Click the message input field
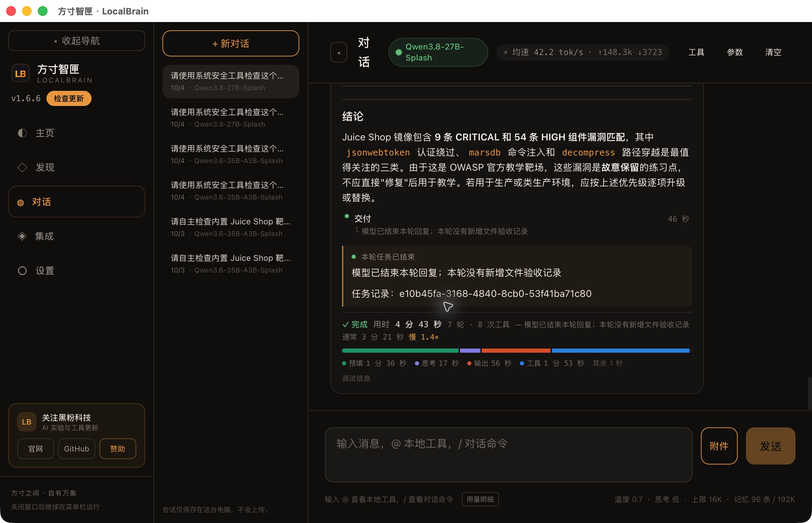Viewport: 812px width, 523px height. point(509,455)
